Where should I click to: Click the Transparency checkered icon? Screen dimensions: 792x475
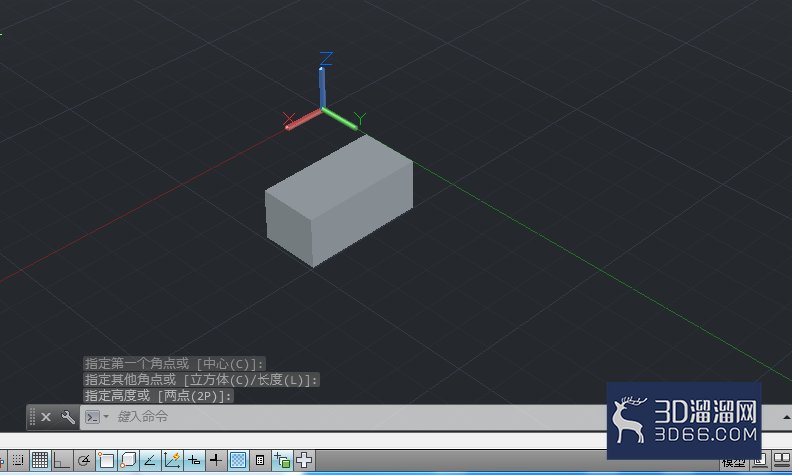[238, 460]
